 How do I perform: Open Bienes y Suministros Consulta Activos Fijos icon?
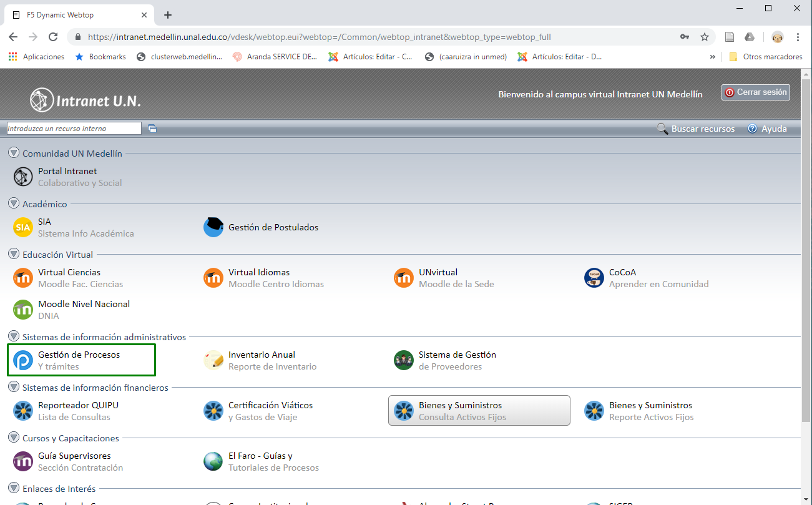(404, 411)
